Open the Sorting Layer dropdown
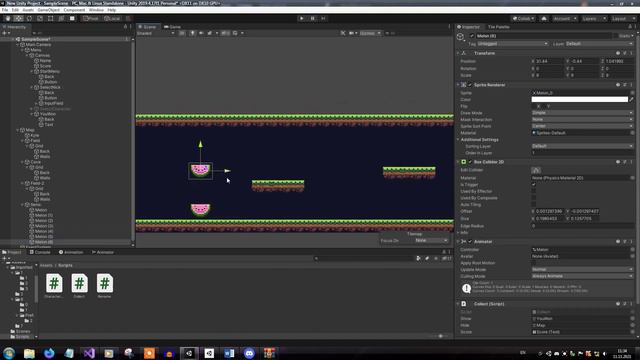The height and width of the screenshot is (360, 640). coord(582,146)
